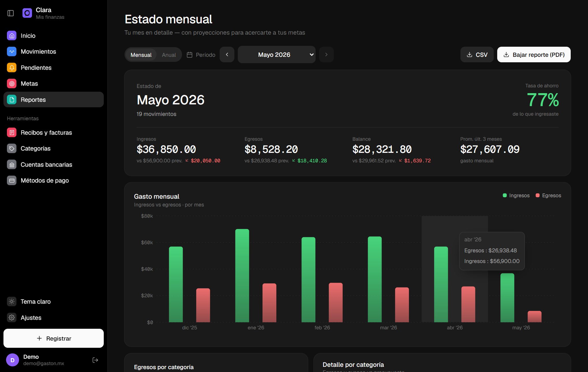
Task: Click the logout icon next to Demo
Action: point(95,360)
